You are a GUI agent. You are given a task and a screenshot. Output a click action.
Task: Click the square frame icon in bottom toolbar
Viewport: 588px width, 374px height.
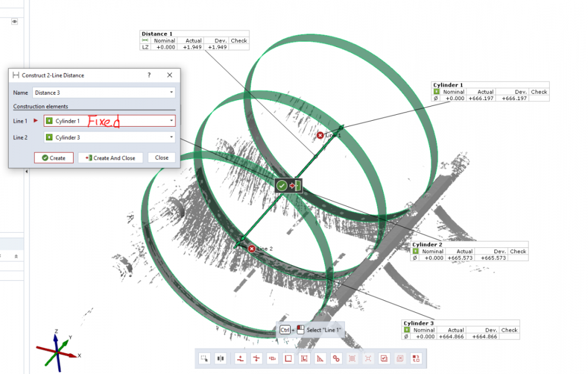(x=288, y=358)
